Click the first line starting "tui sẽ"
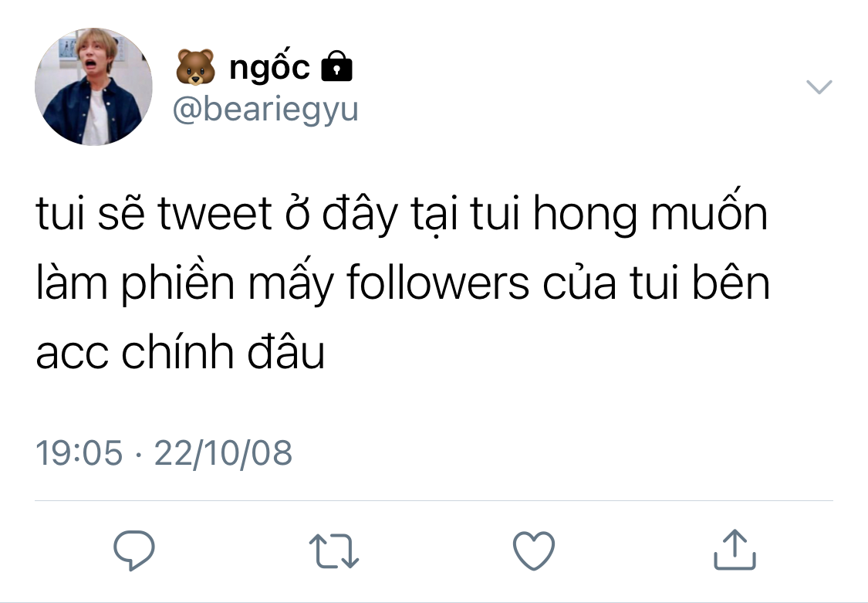This screenshot has width=868, height=603. (x=402, y=212)
